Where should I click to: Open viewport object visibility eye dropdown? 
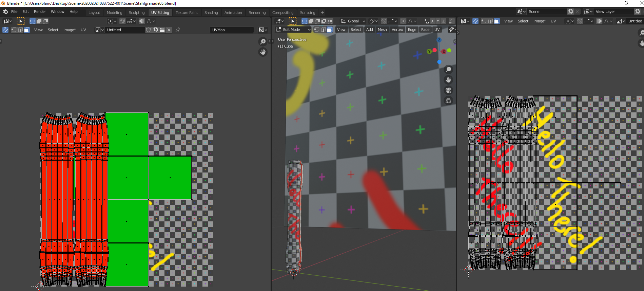click(x=452, y=30)
